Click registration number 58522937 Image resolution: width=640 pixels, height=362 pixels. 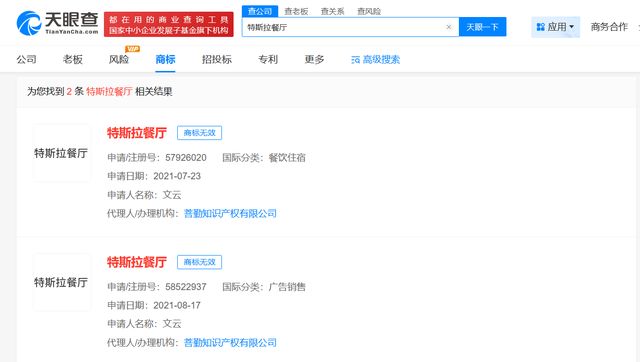186,287
